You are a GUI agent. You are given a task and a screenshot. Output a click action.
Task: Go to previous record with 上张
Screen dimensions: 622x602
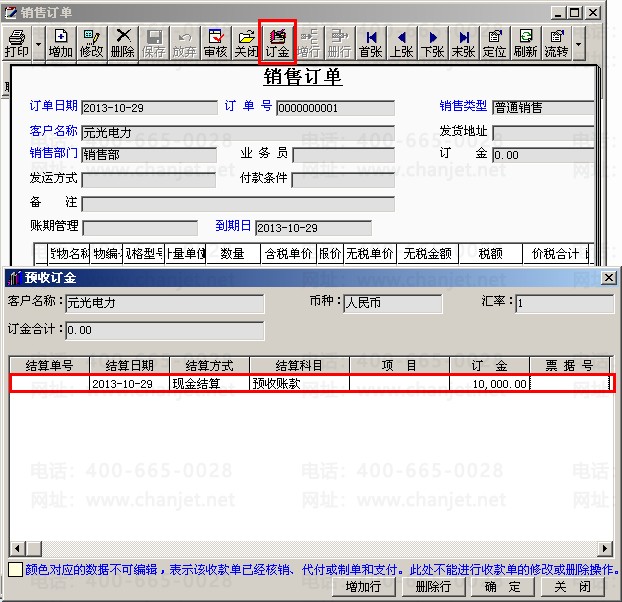401,43
